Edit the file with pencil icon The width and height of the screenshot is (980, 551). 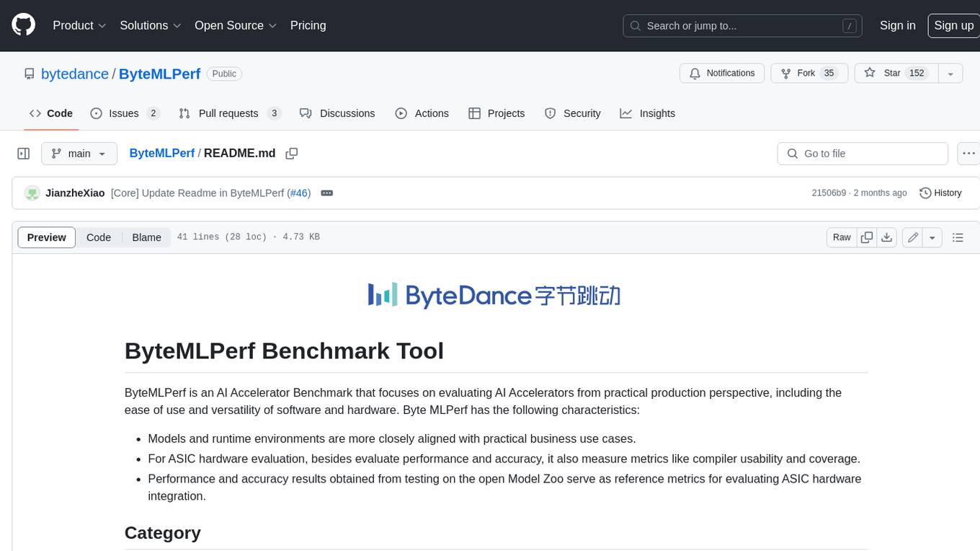pos(913,237)
